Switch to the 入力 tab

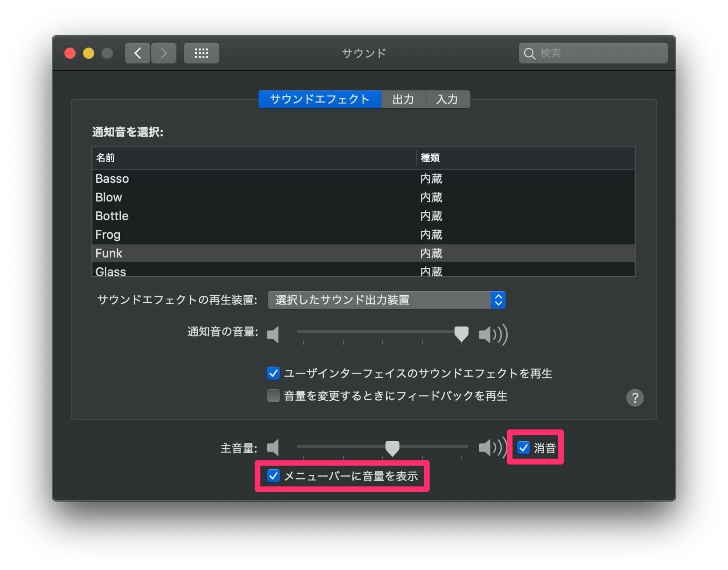tap(448, 99)
